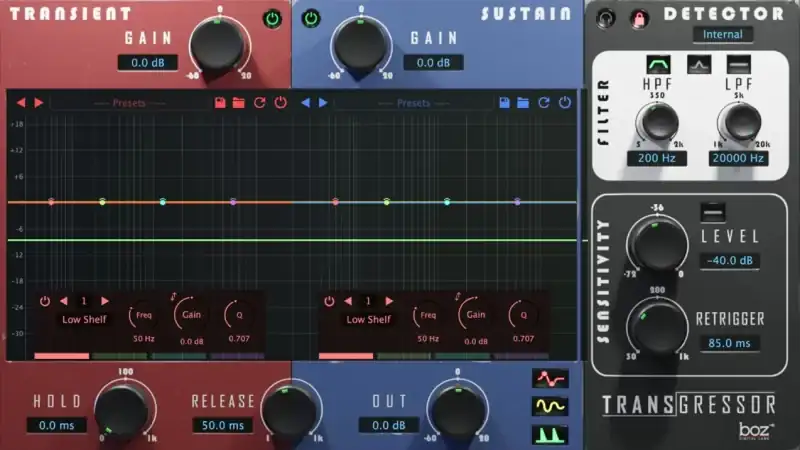Reset the Sustain EQ with blue refresh icon
The width and height of the screenshot is (800, 450).
coord(544,103)
